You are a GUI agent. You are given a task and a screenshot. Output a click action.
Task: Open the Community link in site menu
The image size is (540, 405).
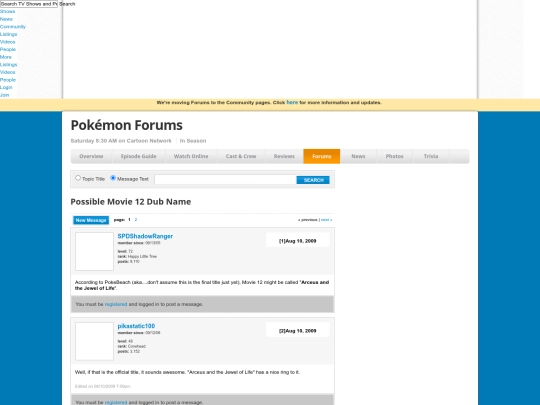click(x=13, y=27)
